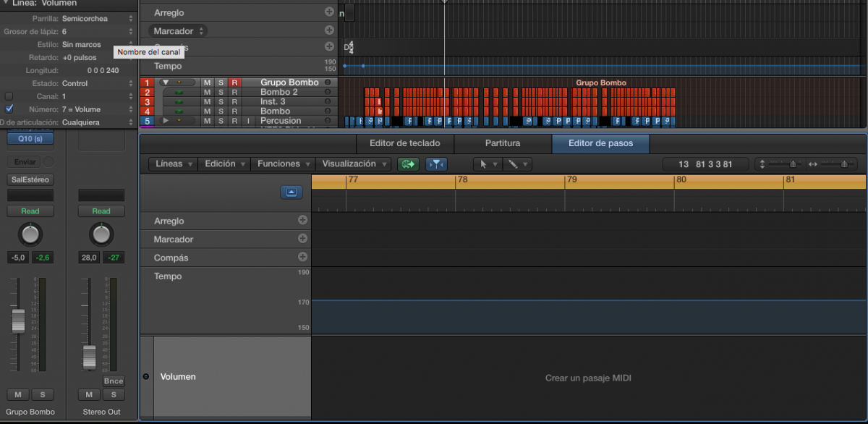Open the upper Marcador track dropdown
The height and width of the screenshot is (424, 868).
pyautogui.click(x=178, y=31)
